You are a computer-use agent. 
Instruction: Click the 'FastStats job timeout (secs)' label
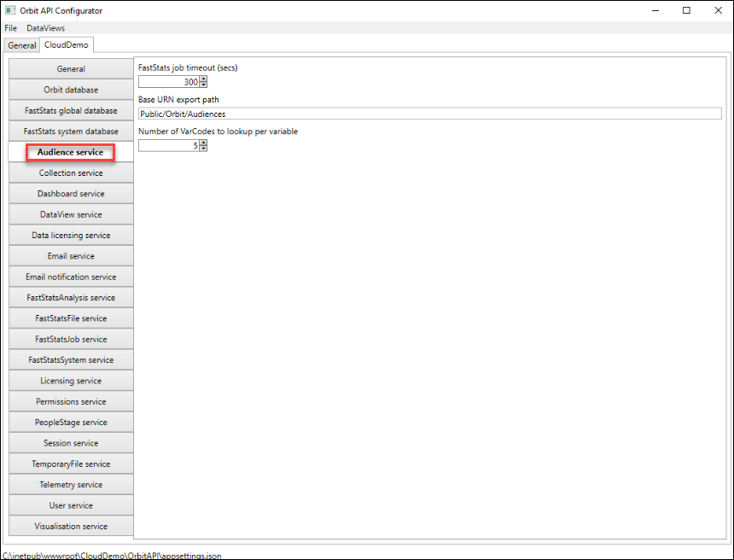pyautogui.click(x=188, y=68)
